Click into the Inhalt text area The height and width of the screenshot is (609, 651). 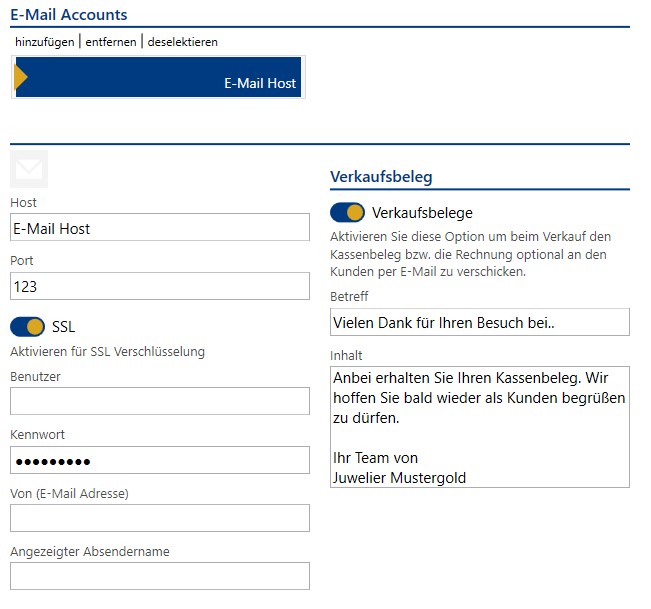click(480, 427)
